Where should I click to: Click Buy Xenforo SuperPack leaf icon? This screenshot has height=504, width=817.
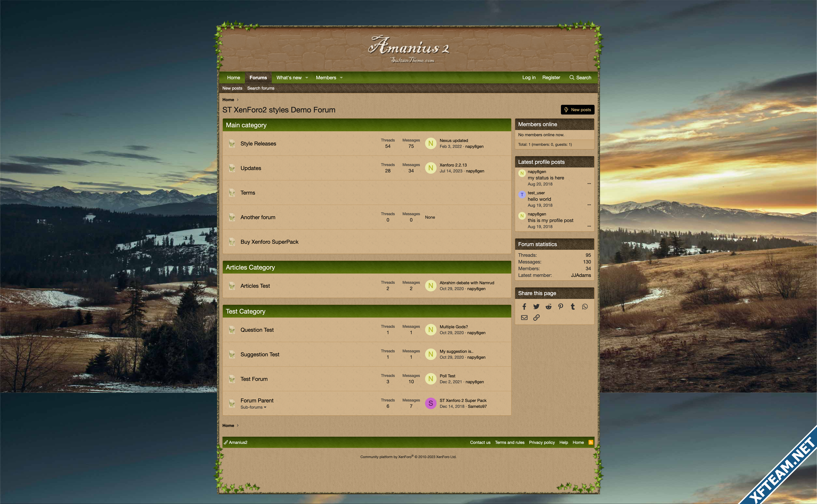(x=232, y=242)
